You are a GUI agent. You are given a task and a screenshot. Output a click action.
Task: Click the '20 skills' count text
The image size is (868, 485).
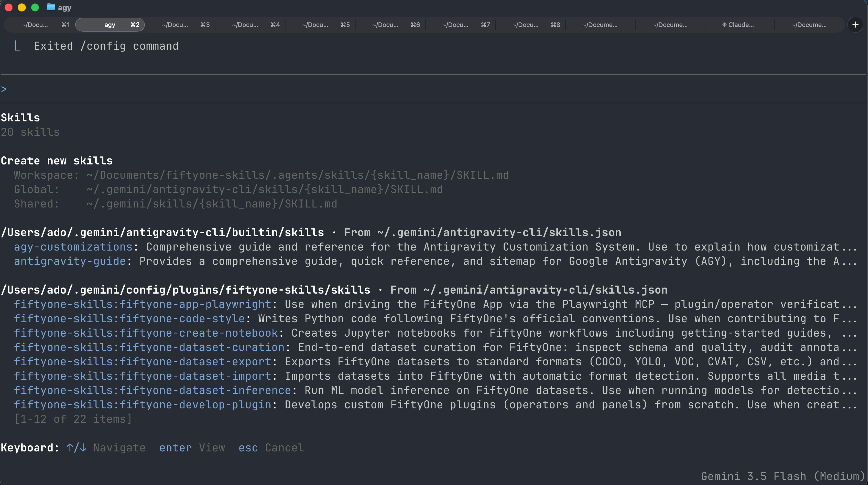30,132
